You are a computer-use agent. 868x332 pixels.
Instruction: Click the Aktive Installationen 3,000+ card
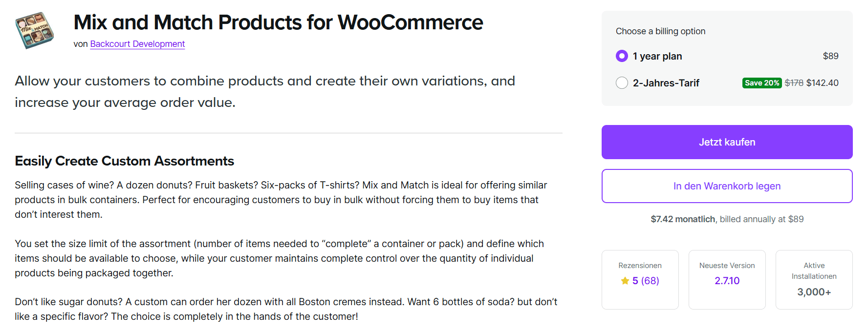(x=814, y=279)
